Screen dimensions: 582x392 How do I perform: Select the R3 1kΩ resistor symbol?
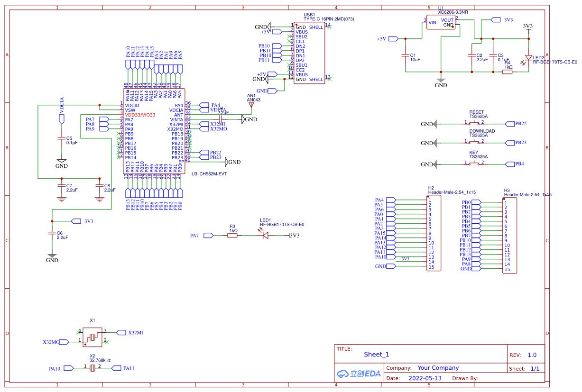[x=232, y=235]
